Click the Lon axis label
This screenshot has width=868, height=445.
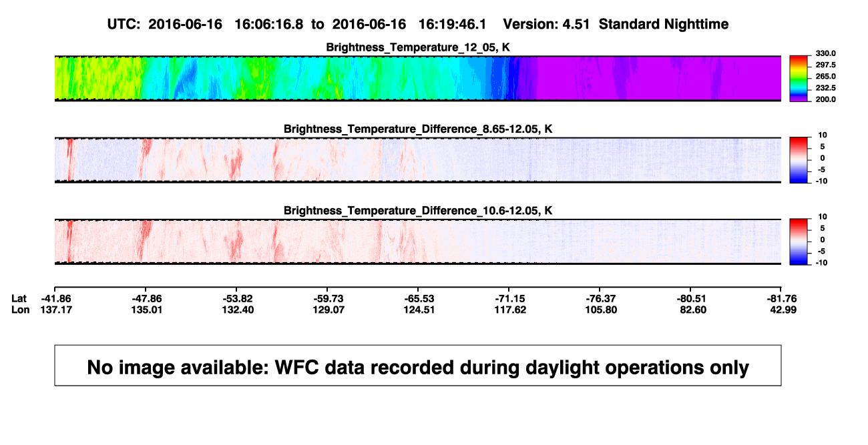(21, 310)
